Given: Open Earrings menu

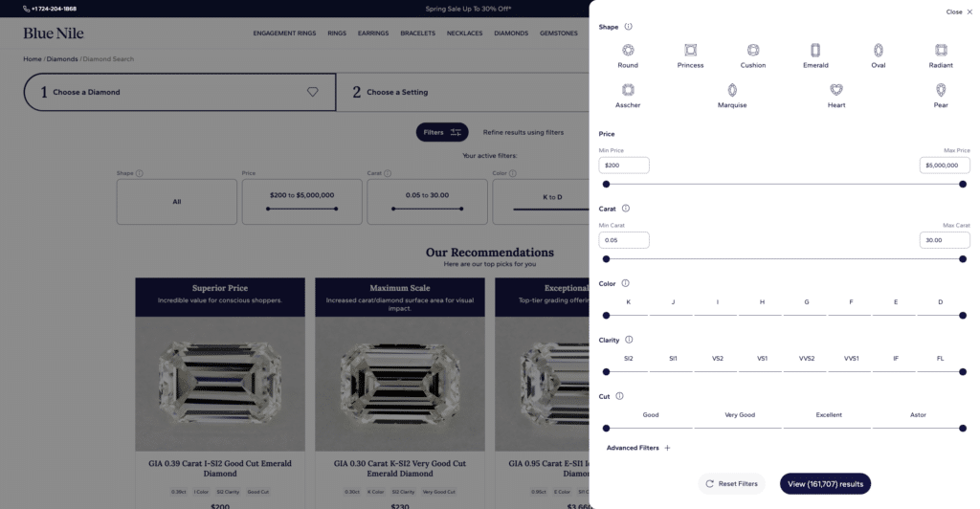Looking at the screenshot, I should pyautogui.click(x=373, y=33).
